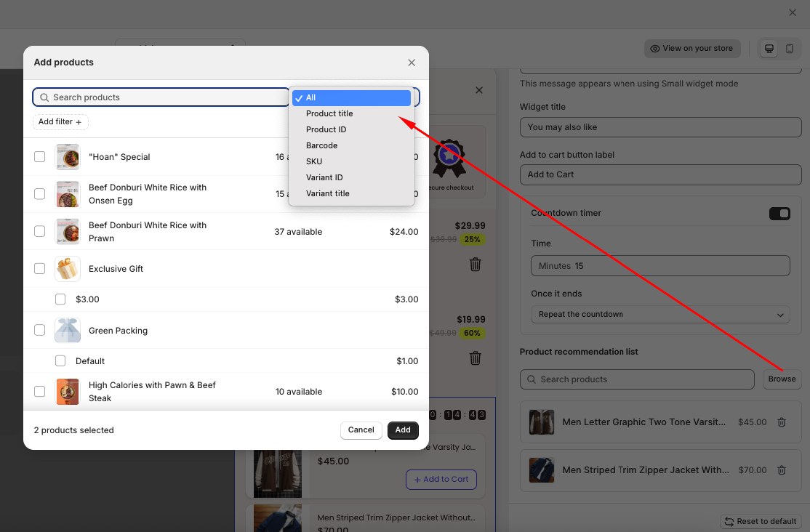This screenshot has width=810, height=532.
Task: Select the Green Packing checkbox
Action: click(40, 329)
